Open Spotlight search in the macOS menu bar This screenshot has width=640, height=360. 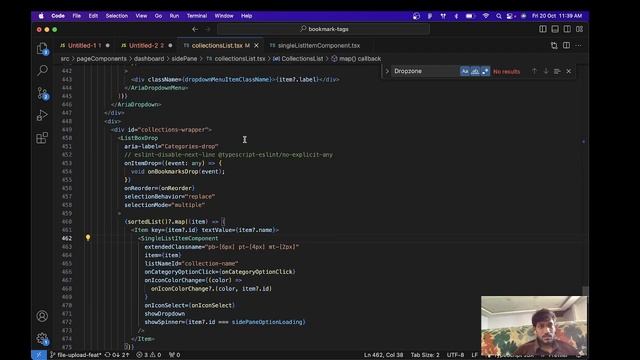(x=499, y=16)
